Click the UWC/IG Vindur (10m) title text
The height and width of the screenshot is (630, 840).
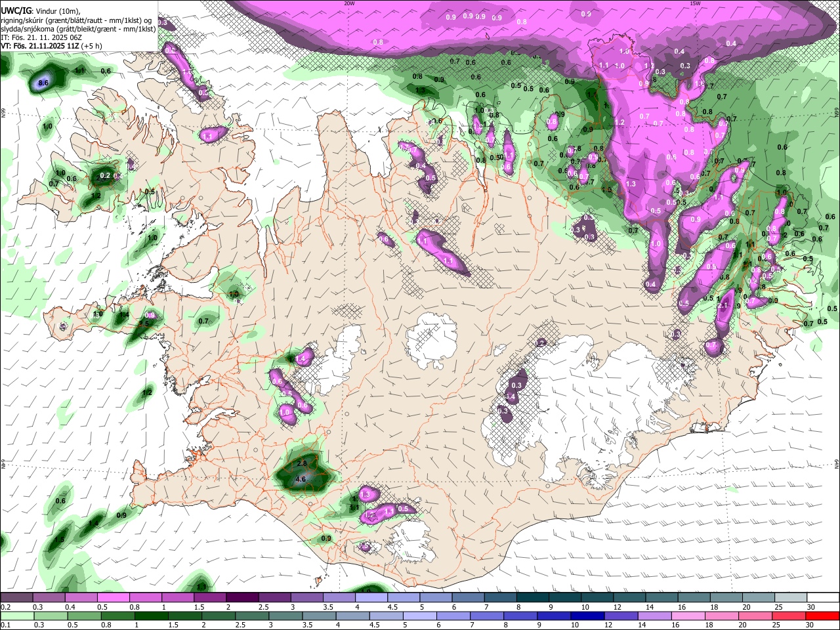tap(40, 10)
